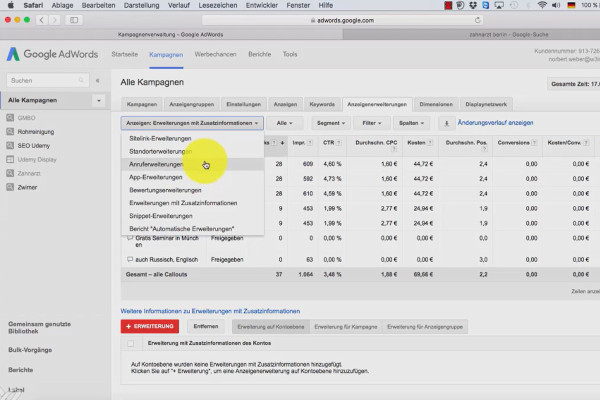Choose Anruferweiterungen in the dropdown
The image size is (600, 400).
[x=192, y=164]
